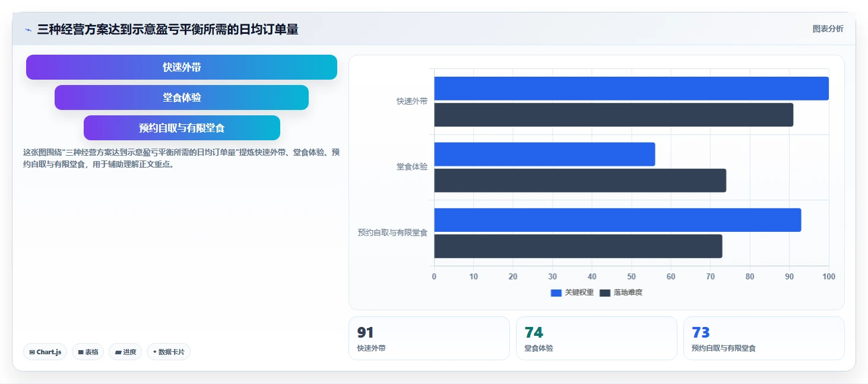This screenshot has width=868, height=384.
Task: Click the 快速外带 y-axis label
Action: coord(411,101)
